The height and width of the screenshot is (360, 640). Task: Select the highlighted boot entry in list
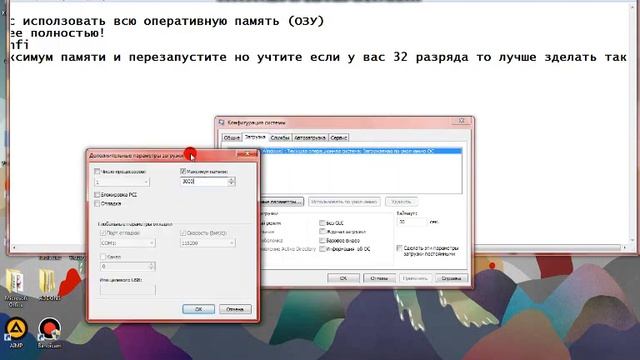pyautogui.click(x=361, y=151)
